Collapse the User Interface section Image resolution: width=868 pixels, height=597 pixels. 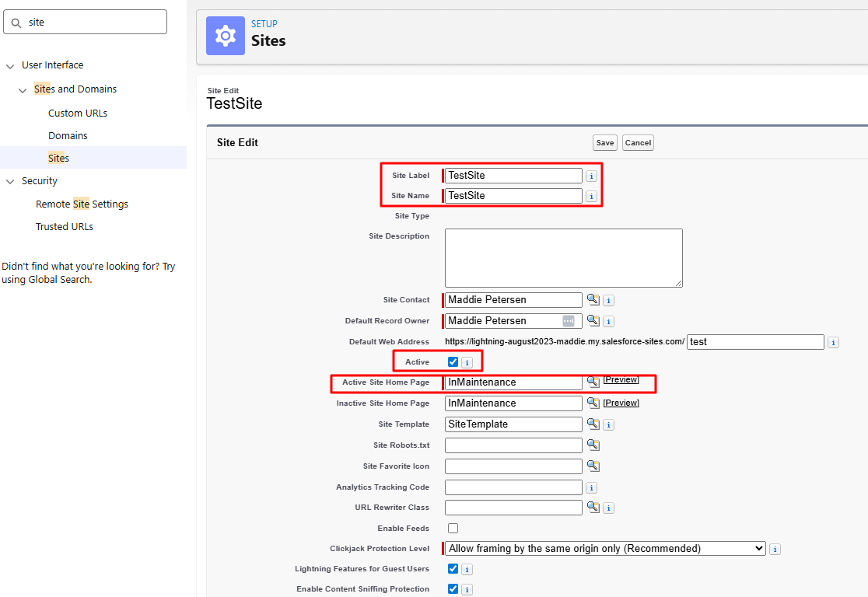click(x=10, y=66)
